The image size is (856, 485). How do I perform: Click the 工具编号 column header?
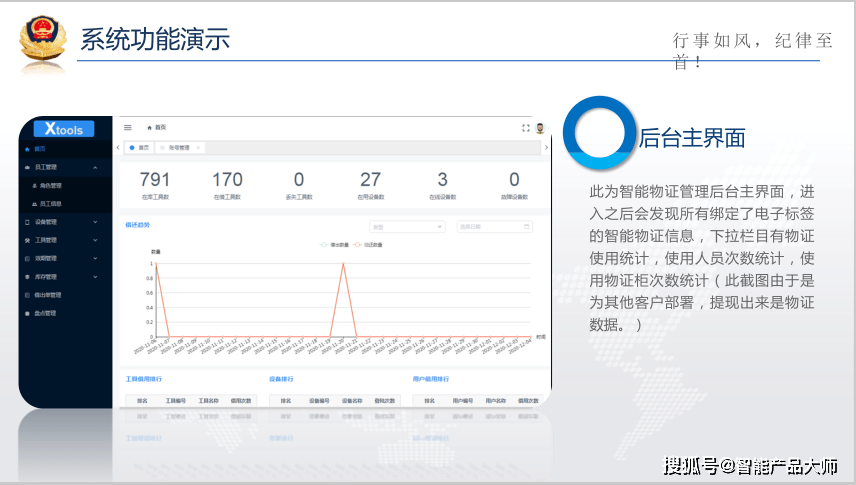coord(176,401)
